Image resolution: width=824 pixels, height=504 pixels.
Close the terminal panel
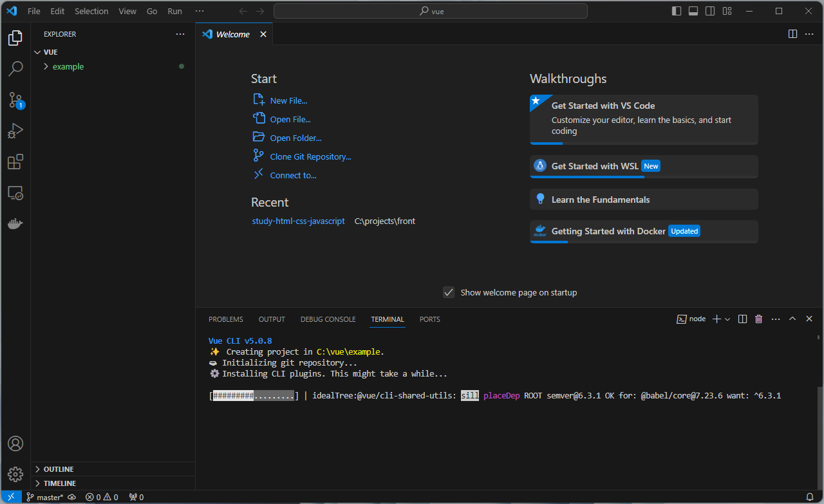point(809,319)
